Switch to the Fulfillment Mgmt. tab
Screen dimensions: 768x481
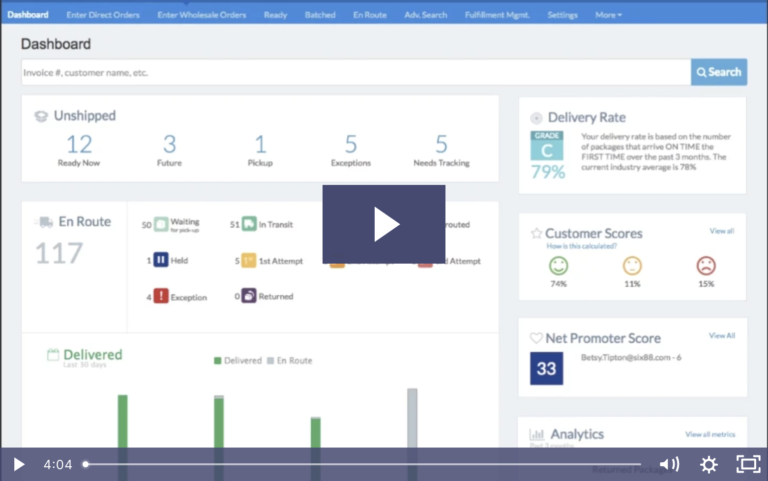497,15
